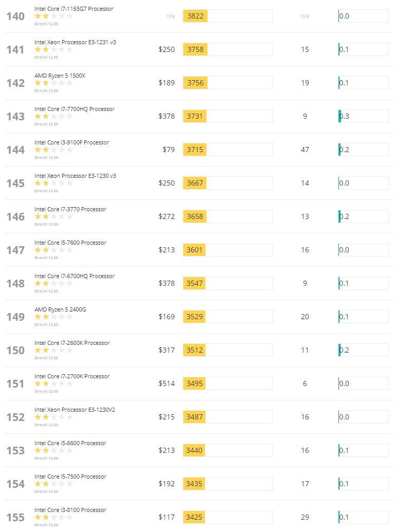Screen dimensions: 396x532
Task: Click the 0.3 popularity bar for i7-7700HQ
Action: point(363,116)
